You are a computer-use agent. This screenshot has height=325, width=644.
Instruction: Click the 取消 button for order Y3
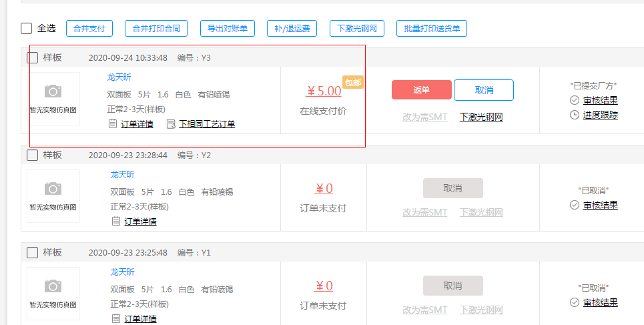point(483,90)
